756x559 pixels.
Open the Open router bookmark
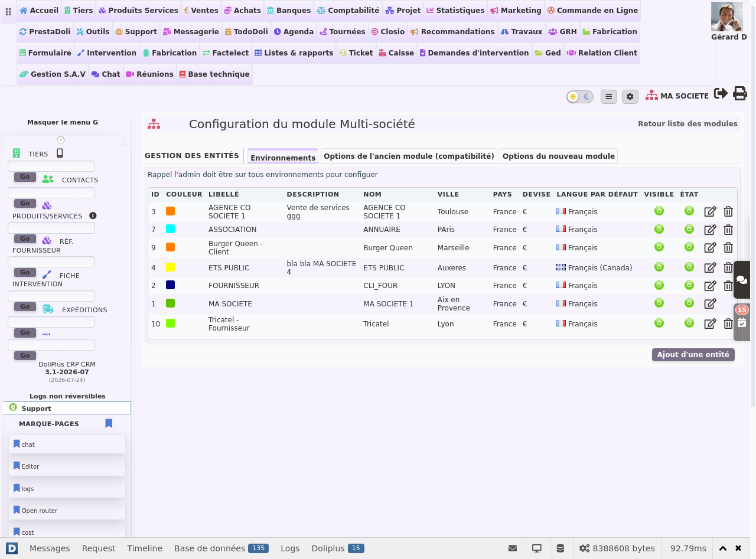point(67,511)
